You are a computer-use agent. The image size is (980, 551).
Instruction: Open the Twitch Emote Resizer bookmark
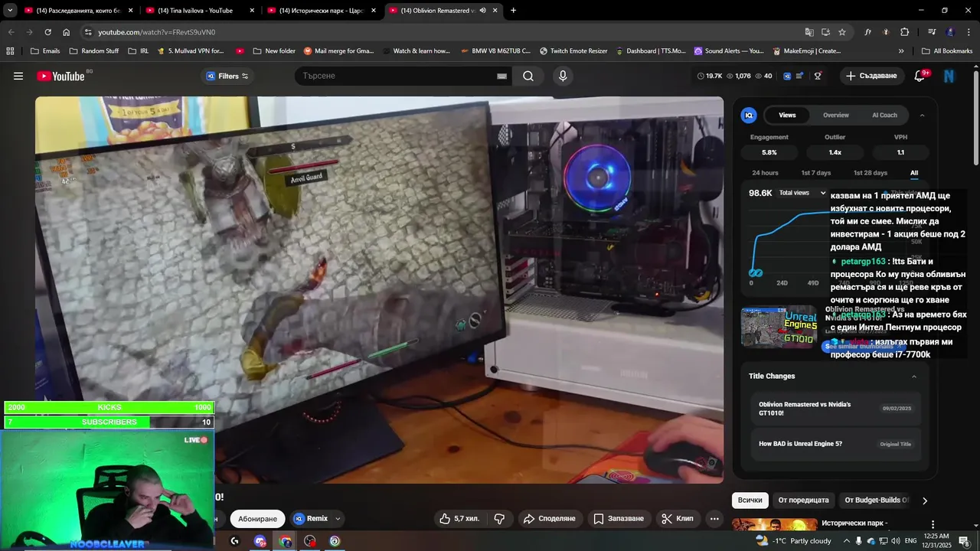tap(573, 51)
